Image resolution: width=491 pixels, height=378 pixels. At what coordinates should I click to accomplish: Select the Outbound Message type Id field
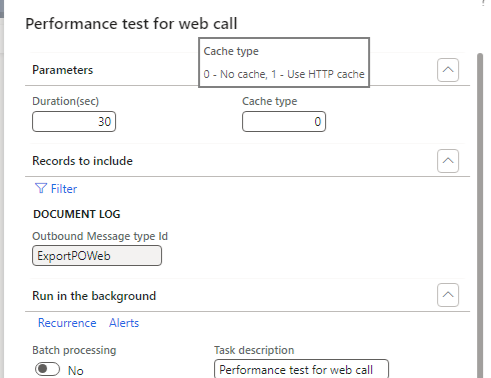coord(97,256)
